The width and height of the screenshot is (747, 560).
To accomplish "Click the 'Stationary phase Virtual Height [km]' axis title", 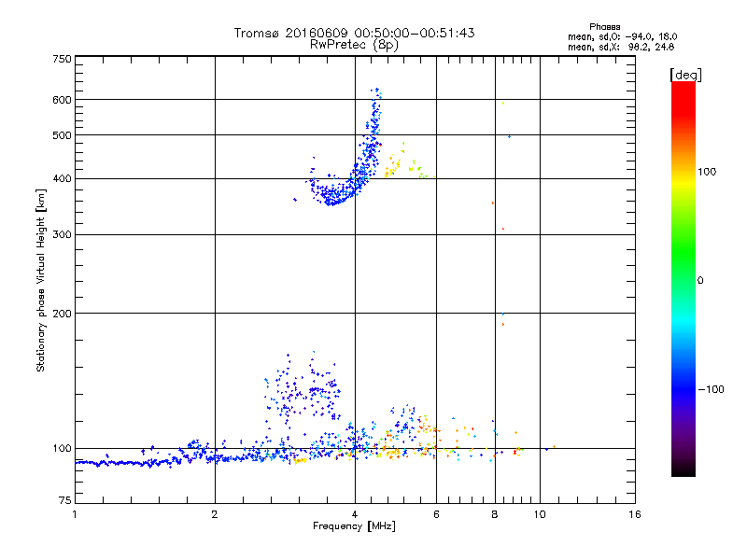I will (x=41, y=280).
